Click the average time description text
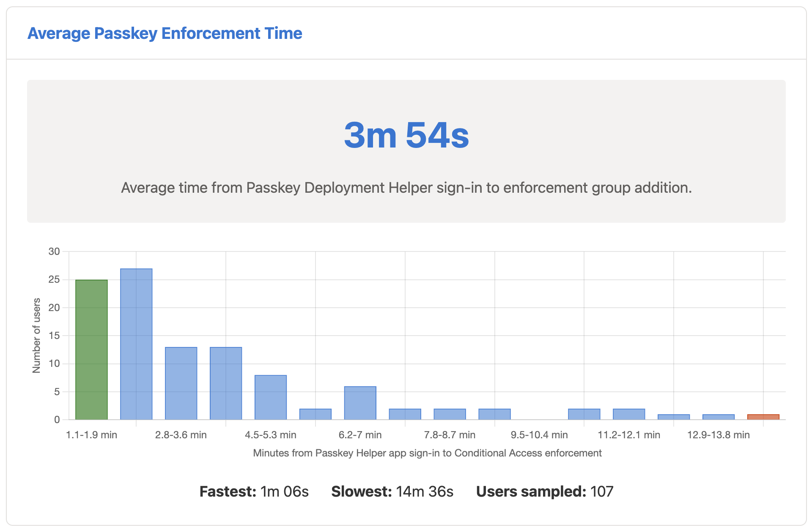Image resolution: width=812 pixels, height=530 pixels. (406, 188)
